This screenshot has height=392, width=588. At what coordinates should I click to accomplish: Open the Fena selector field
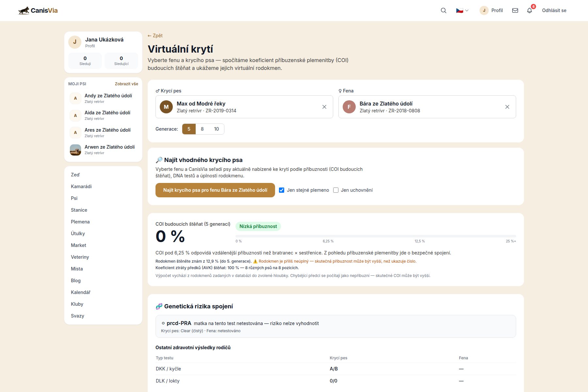click(427, 107)
